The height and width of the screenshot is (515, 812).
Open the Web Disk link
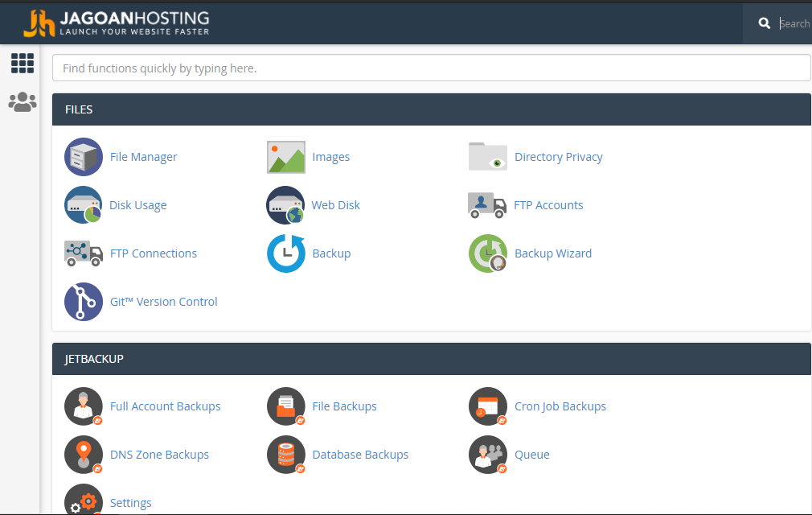pyautogui.click(x=335, y=205)
